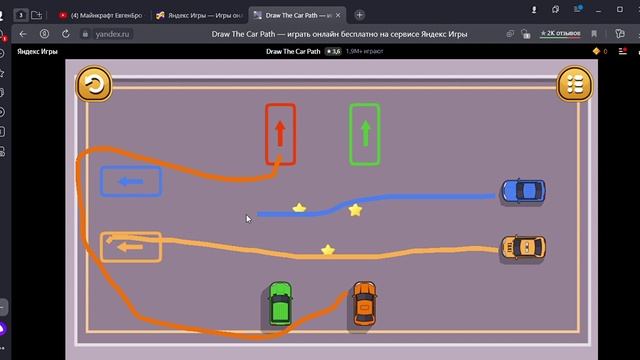Image resolution: width=640 pixels, height=360 pixels.
Task: Click the star right on the blue path
Action: [x=355, y=210]
